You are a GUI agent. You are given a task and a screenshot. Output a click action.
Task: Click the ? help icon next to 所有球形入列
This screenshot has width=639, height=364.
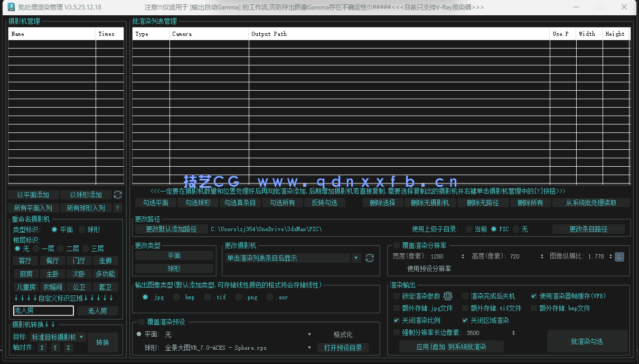coord(117,207)
